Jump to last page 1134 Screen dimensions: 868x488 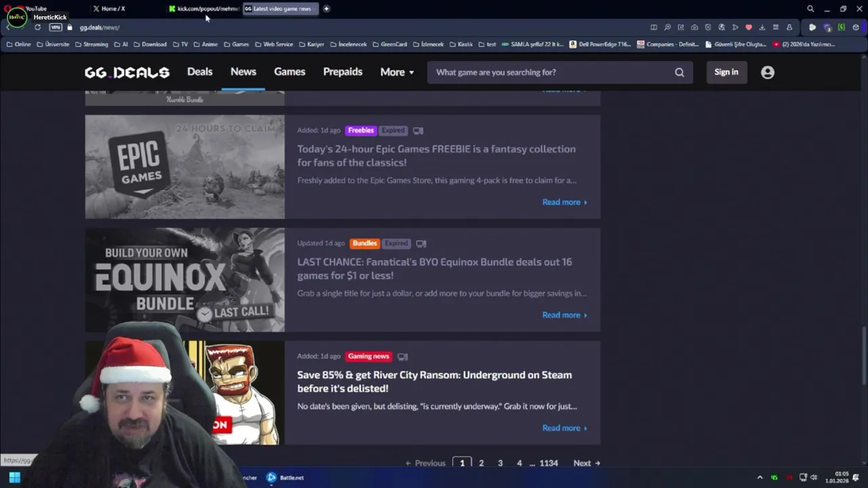tap(549, 463)
